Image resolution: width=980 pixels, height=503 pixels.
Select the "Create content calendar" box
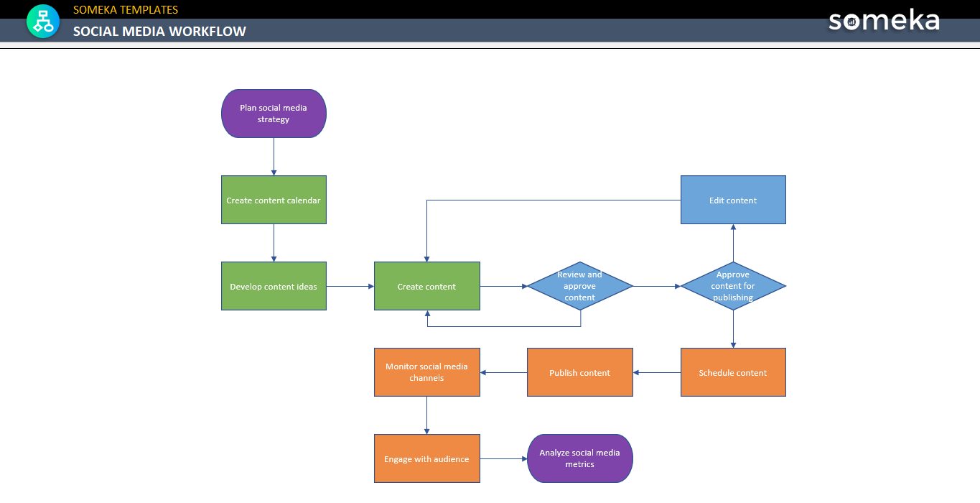[x=274, y=200]
